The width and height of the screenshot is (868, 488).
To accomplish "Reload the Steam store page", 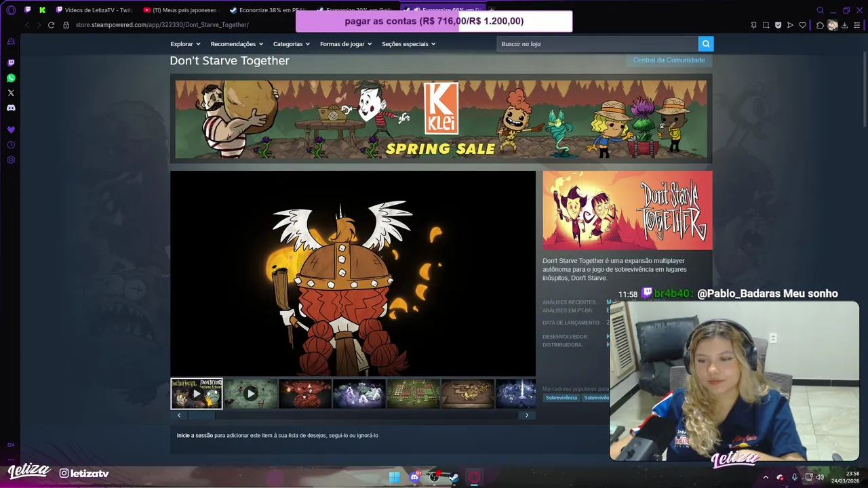I will (x=51, y=25).
